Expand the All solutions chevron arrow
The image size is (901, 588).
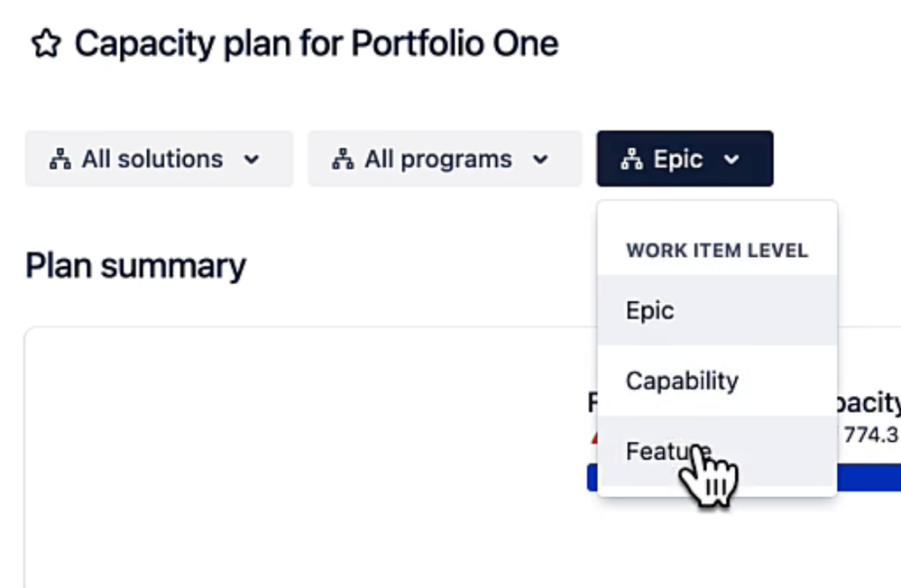(x=252, y=160)
